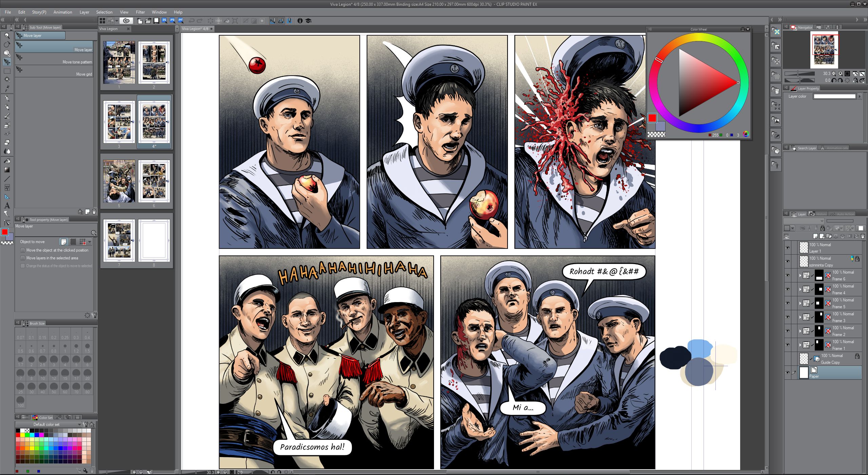Expand the Frame 2 folder
The width and height of the screenshot is (868, 475).
(800, 331)
